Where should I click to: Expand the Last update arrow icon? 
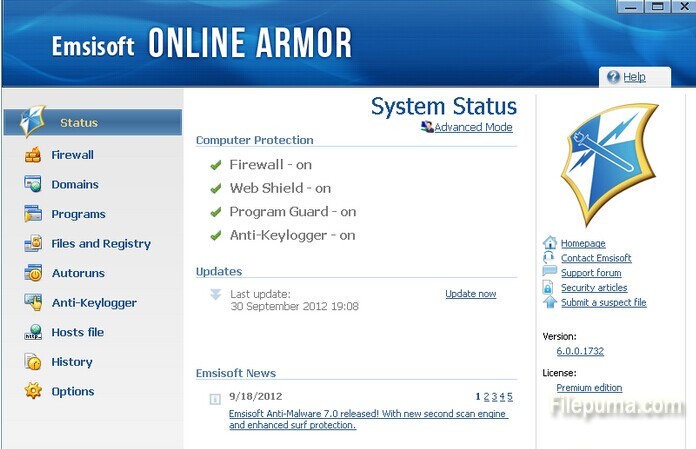point(215,294)
